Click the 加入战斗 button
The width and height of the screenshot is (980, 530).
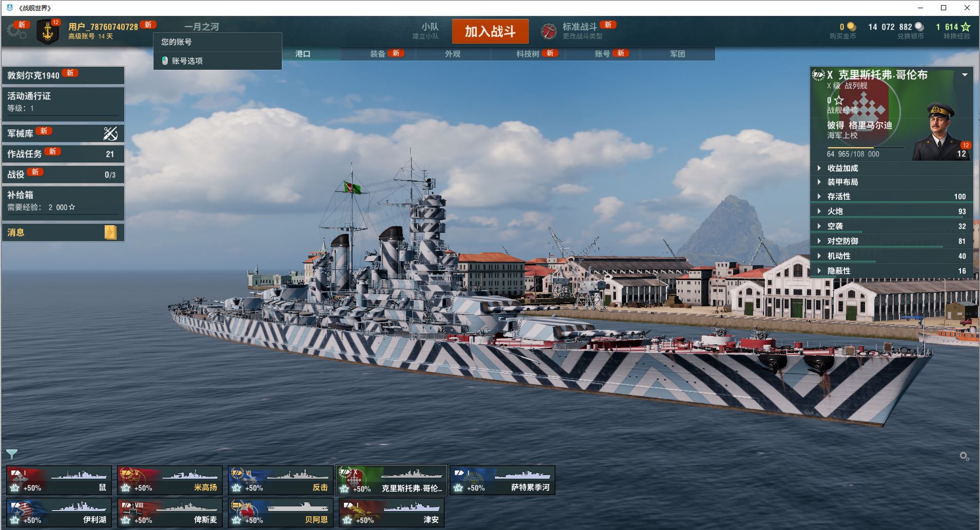490,31
